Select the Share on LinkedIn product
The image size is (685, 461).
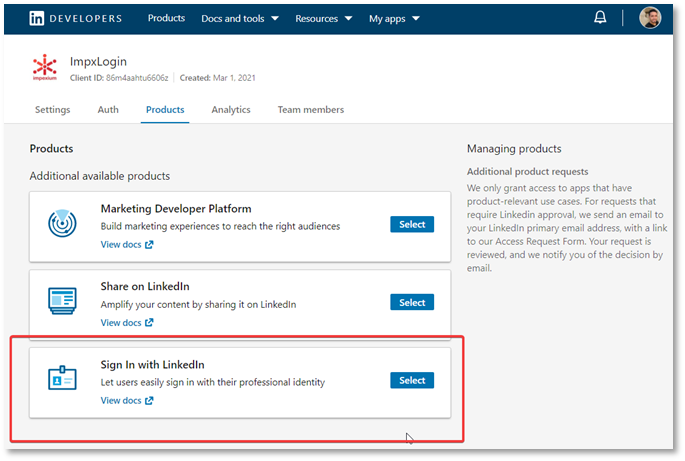[412, 302]
